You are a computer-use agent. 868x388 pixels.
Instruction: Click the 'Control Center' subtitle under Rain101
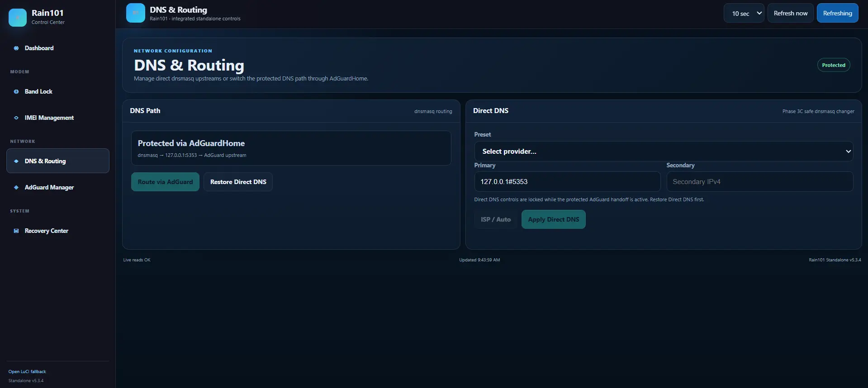48,22
